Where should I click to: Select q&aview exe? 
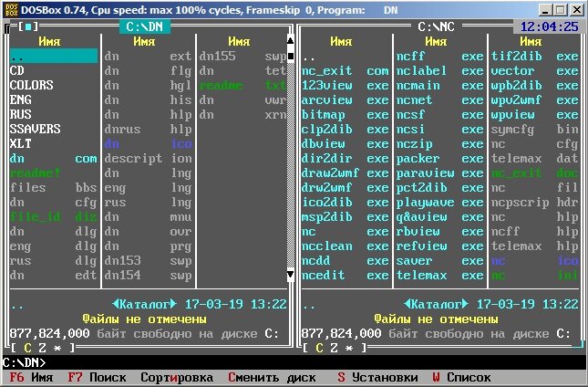[x=440, y=217]
